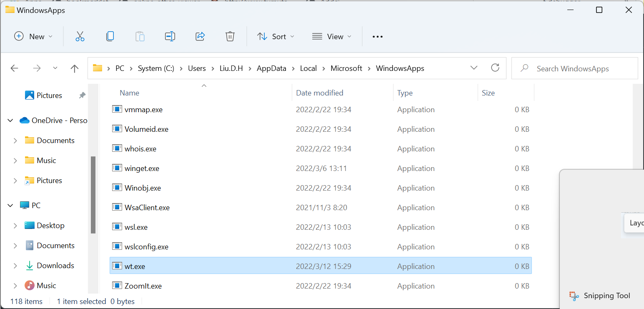This screenshot has width=644, height=309.
Task: Select the whois.exe file
Action: [321, 148]
